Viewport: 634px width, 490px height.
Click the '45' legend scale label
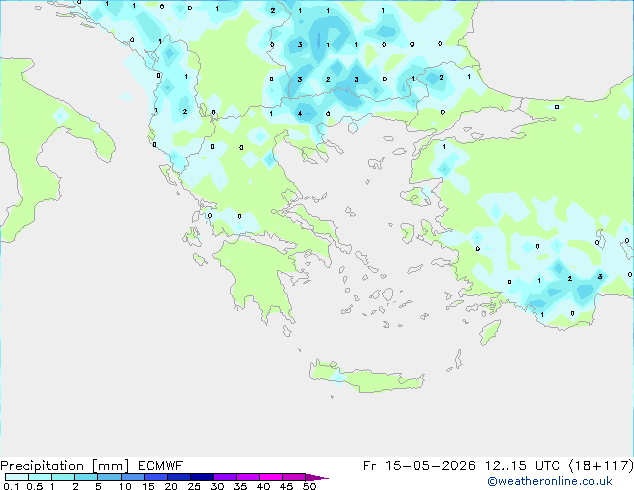point(286,486)
